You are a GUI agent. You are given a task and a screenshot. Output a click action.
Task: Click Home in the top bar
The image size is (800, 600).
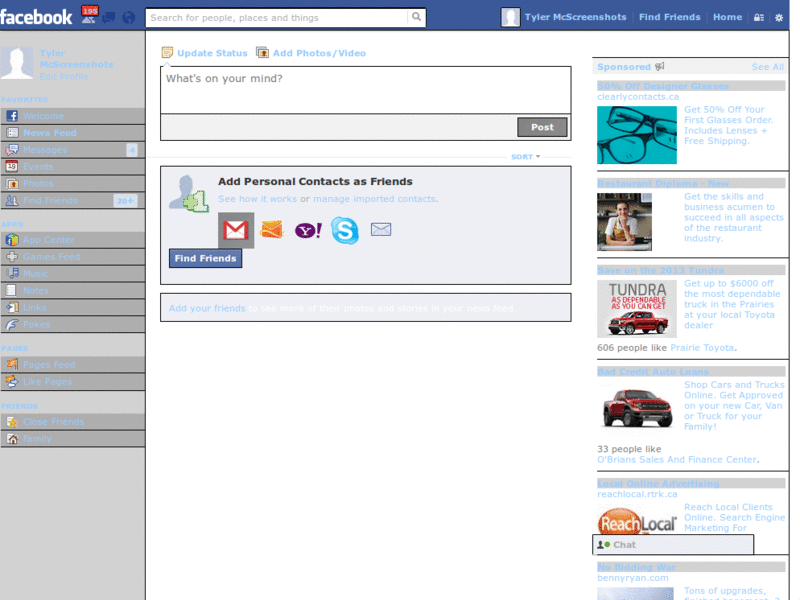(727, 17)
